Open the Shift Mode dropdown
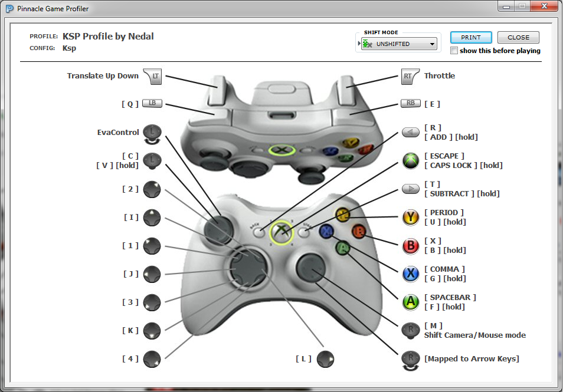The height and width of the screenshot is (392, 563). point(399,44)
